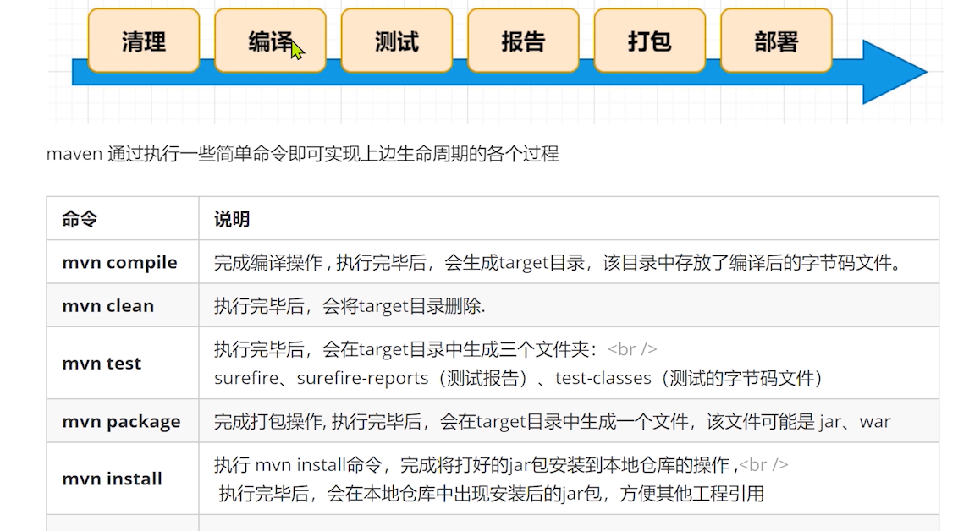Click the sentence beginning 'maven 通过执行'
The image size is (980, 531).
[302, 154]
